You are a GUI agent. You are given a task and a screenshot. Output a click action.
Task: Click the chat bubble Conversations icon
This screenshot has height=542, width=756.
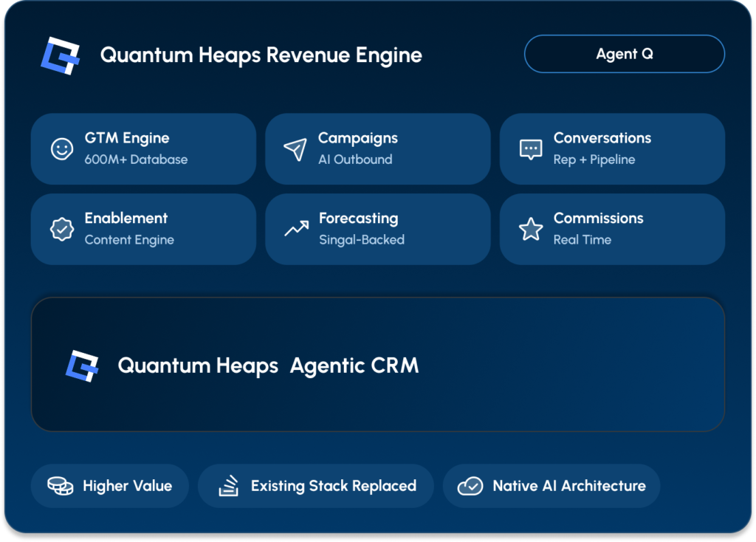coord(530,149)
